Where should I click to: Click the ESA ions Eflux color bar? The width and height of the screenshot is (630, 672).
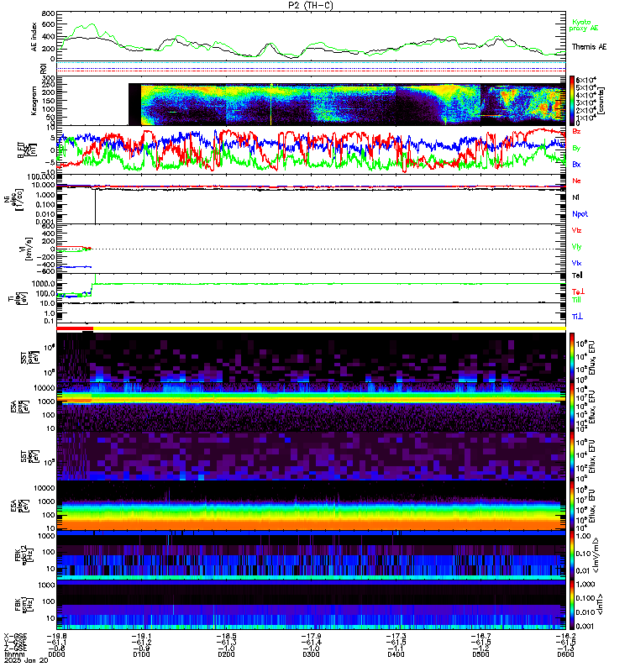point(572,407)
